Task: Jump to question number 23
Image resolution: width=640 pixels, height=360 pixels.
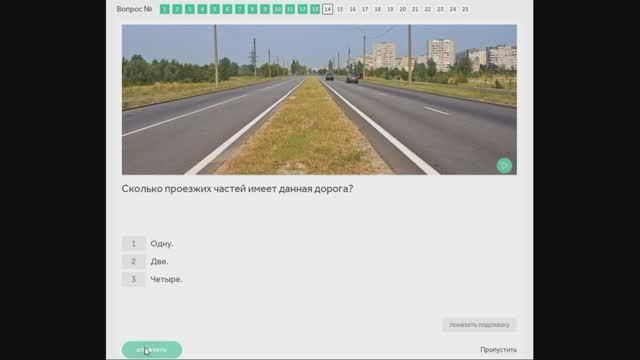Action: 440,9
